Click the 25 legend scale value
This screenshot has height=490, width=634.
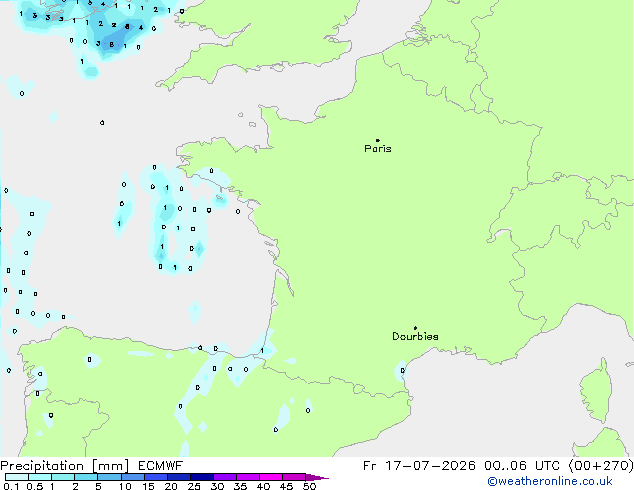click(194, 486)
